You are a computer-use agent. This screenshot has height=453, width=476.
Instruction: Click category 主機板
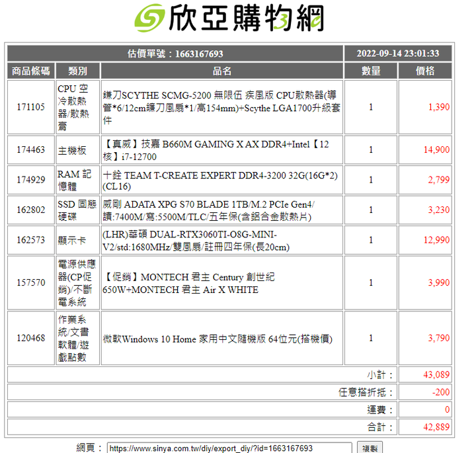[72, 150]
